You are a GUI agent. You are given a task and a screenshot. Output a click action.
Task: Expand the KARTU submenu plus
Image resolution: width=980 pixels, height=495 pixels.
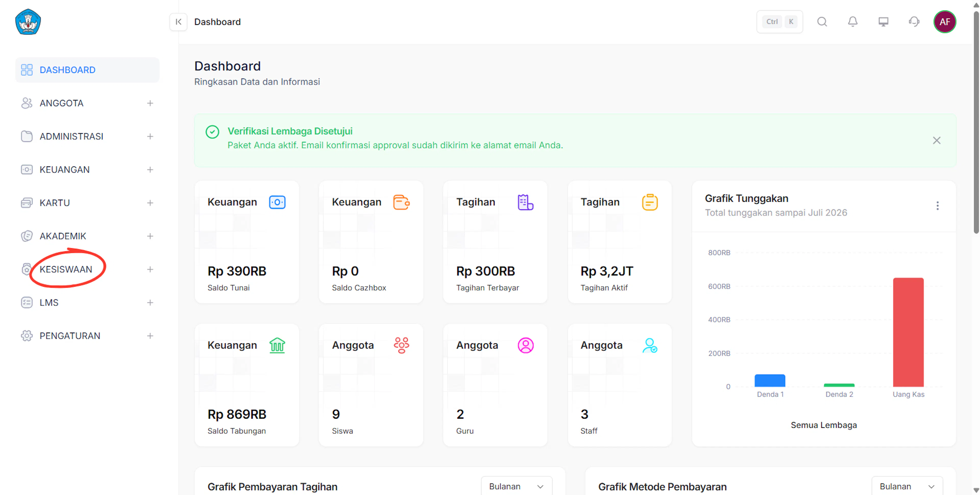(x=150, y=203)
